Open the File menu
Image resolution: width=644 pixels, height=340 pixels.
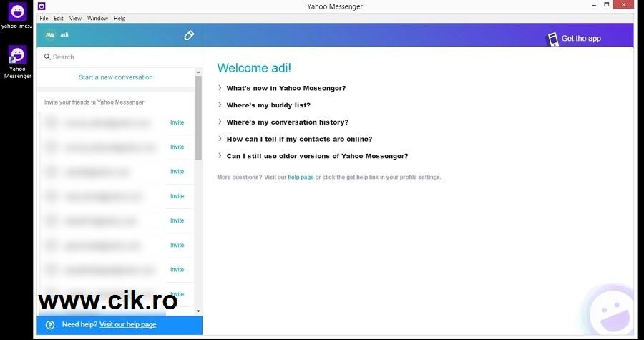coord(44,18)
